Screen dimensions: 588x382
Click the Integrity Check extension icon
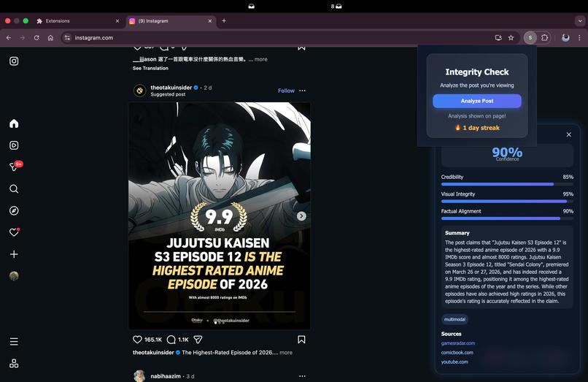530,37
